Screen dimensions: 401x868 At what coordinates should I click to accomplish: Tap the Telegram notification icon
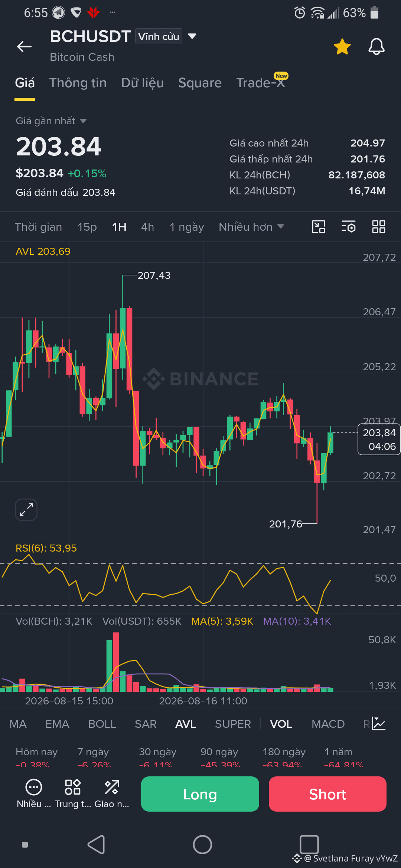tap(58, 13)
